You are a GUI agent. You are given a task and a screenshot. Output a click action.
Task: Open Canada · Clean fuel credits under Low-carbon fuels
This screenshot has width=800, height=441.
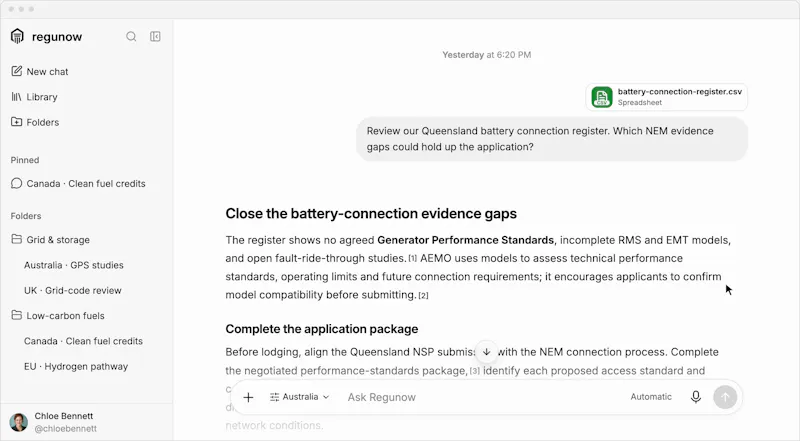[83, 341]
